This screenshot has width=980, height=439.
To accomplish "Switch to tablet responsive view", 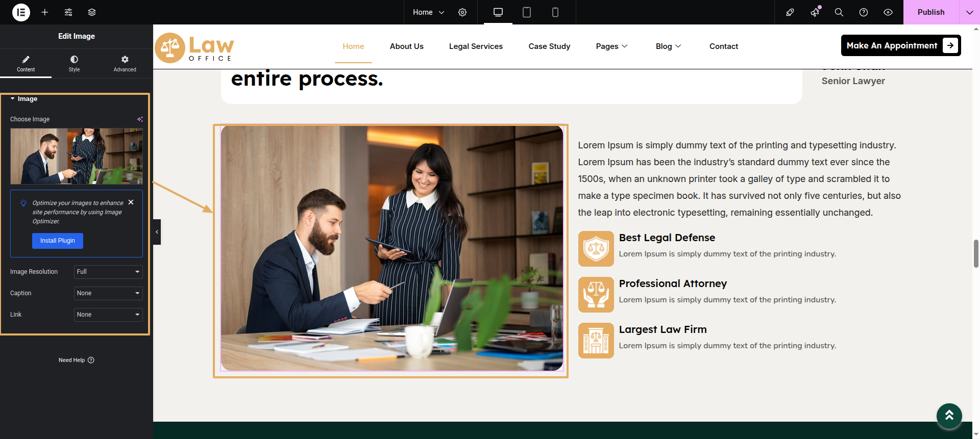I will (527, 12).
